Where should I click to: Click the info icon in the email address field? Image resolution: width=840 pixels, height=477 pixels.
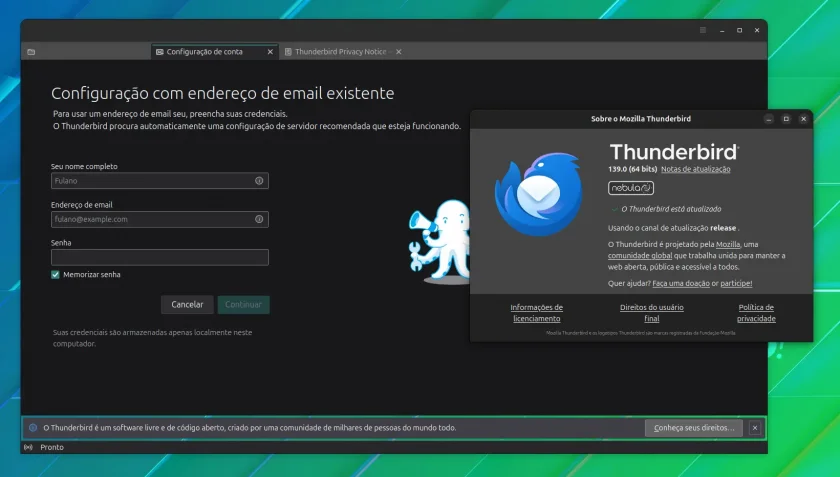[259, 219]
